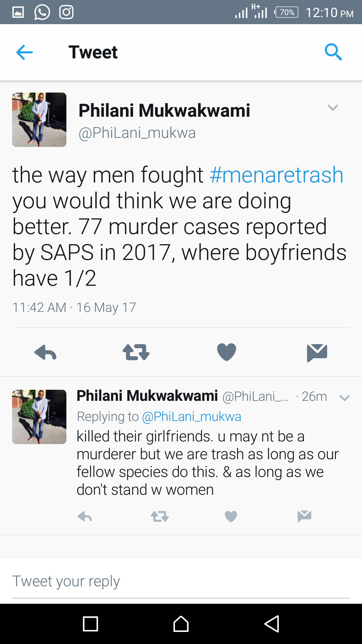This screenshot has width=362, height=644.
Task: Open options chevron on reply tweet
Action: 344,398
